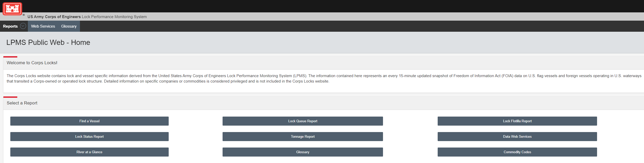Click the Corps Locks description paragraph
This screenshot has height=163, width=644.
coord(324,78)
